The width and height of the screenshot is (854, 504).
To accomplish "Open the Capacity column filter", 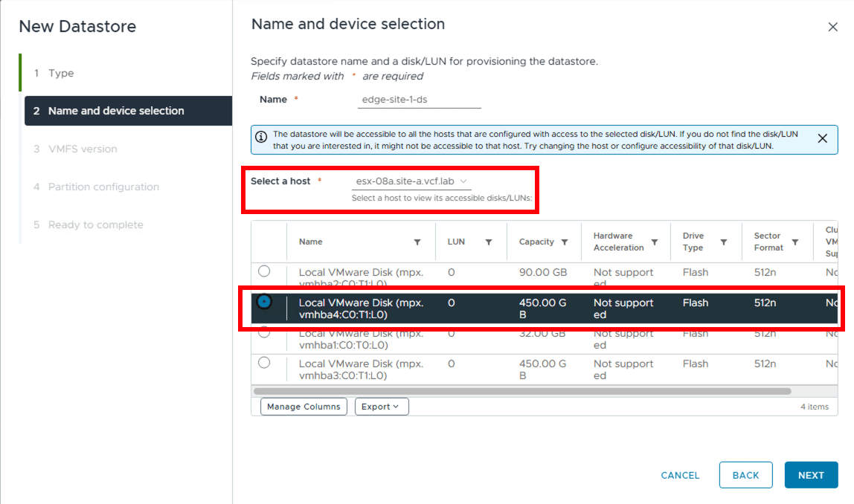I will pyautogui.click(x=563, y=242).
